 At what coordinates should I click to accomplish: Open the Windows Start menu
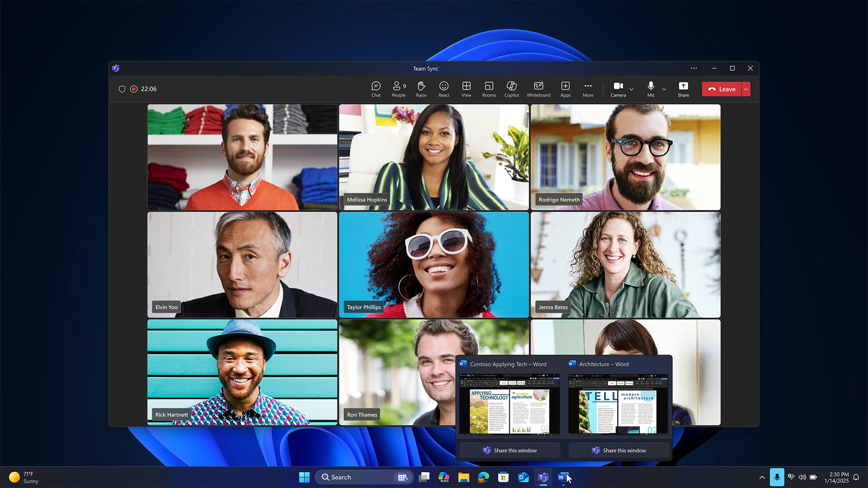click(304, 477)
